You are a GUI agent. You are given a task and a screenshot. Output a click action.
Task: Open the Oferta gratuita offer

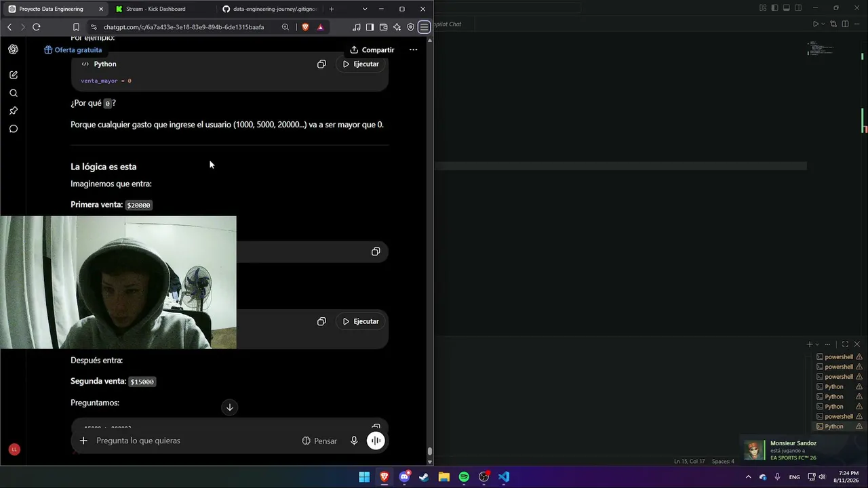73,49
